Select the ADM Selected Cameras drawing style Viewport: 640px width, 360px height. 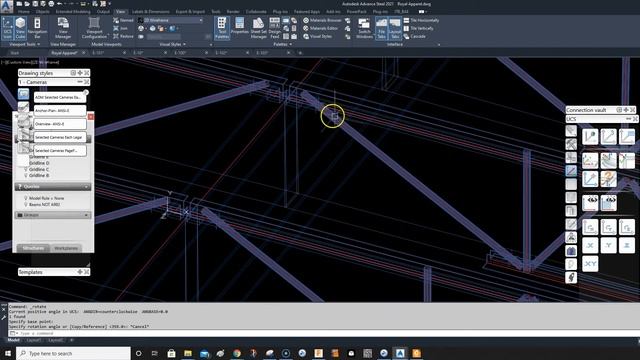click(60, 97)
